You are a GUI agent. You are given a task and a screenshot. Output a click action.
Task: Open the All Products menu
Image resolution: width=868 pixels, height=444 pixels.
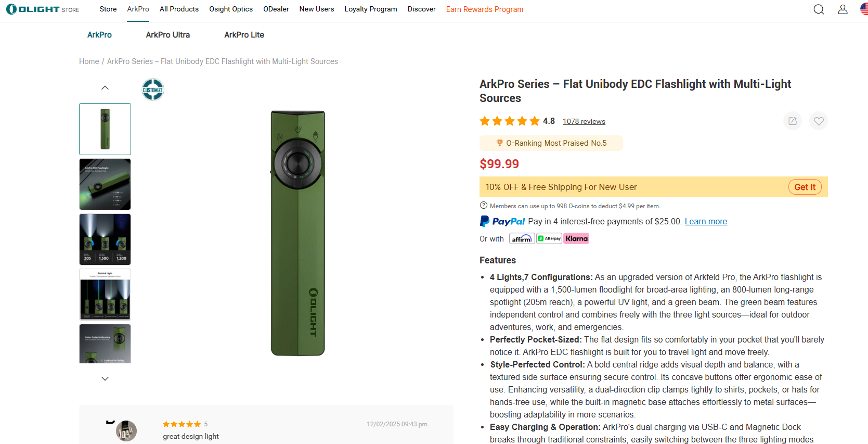[179, 9]
